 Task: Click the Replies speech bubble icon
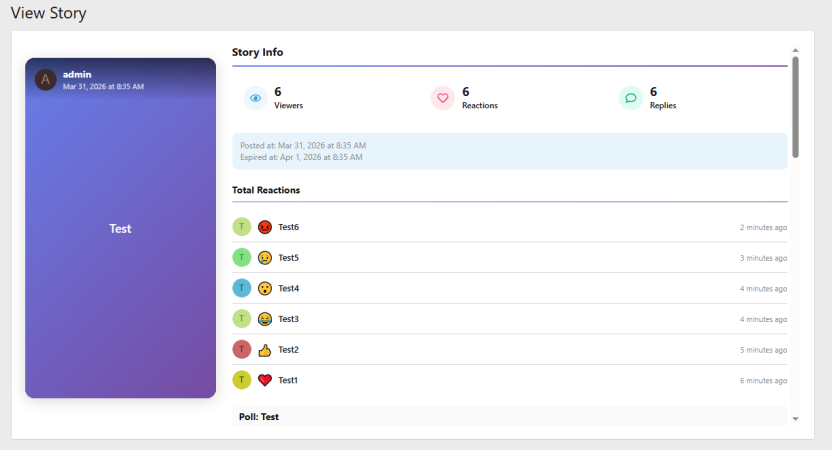click(x=631, y=98)
